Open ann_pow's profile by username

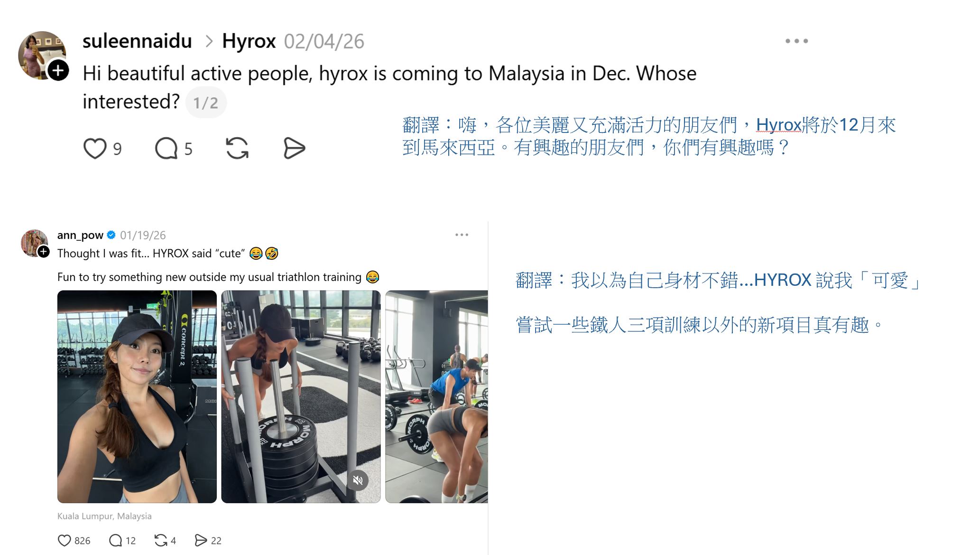coord(80,235)
